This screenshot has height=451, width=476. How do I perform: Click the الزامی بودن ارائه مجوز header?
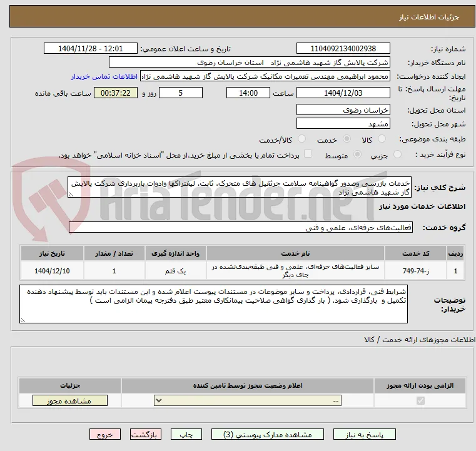coord(420,385)
